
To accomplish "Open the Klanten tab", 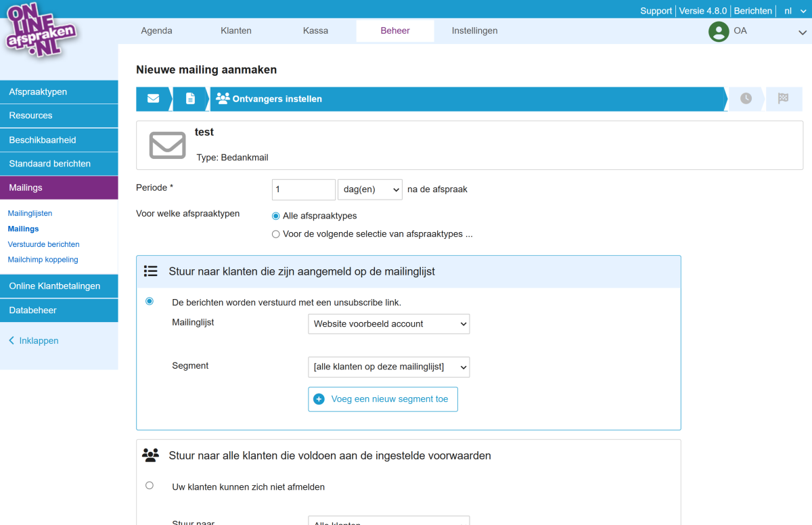I will click(236, 30).
